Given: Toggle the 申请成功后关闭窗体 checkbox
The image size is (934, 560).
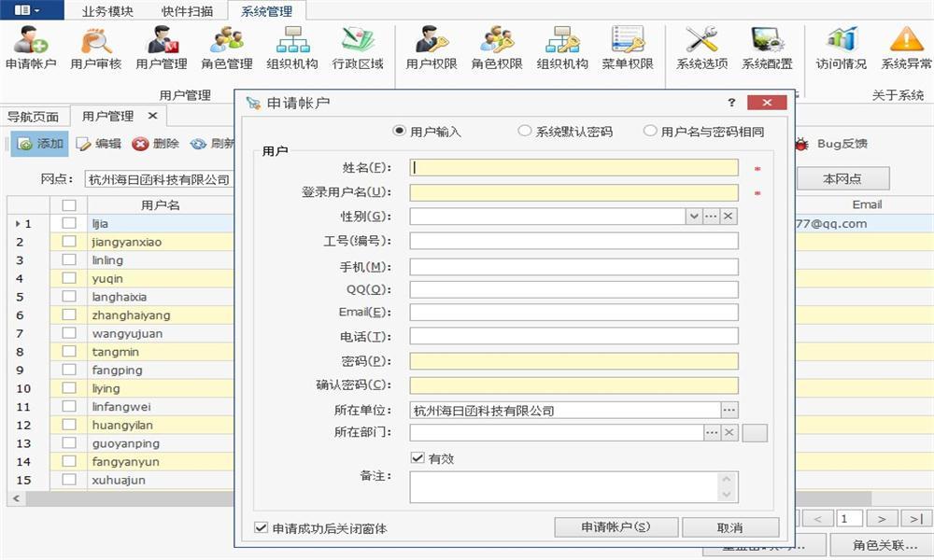Looking at the screenshot, I should tap(261, 528).
